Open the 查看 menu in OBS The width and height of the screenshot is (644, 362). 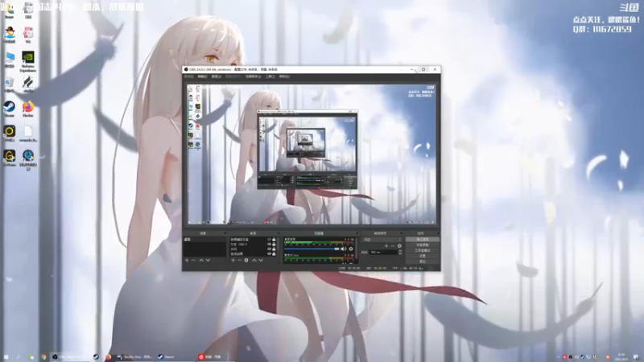click(x=216, y=76)
